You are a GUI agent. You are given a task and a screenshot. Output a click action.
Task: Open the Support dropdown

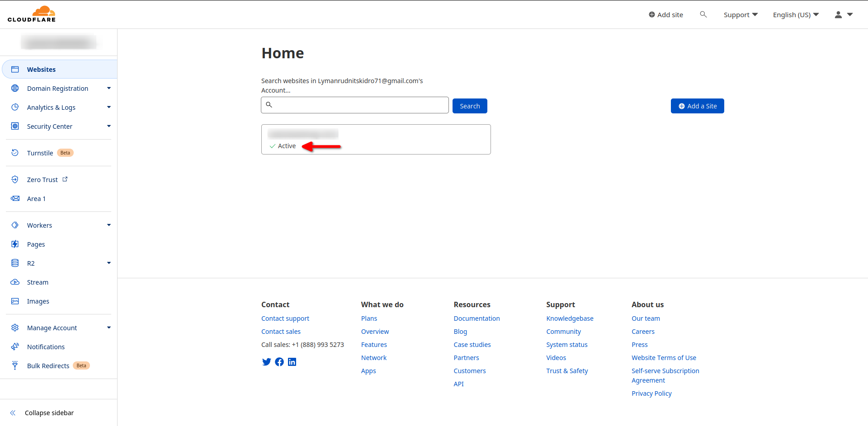point(741,15)
